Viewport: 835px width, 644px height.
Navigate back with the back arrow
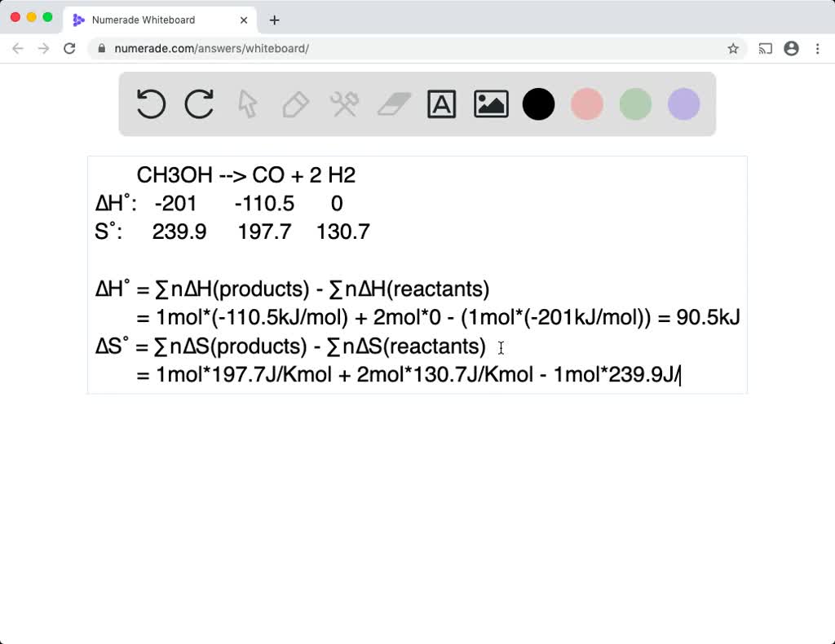pyautogui.click(x=18, y=48)
